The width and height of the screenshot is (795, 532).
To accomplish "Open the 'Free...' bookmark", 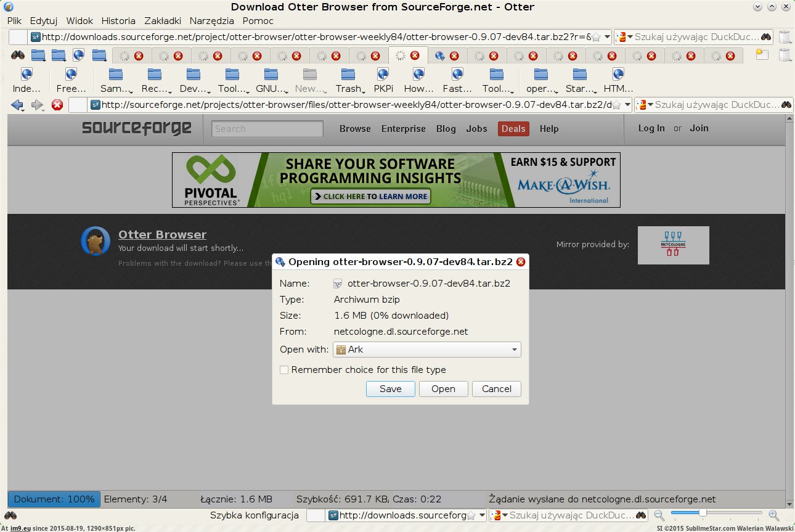I will (71, 81).
